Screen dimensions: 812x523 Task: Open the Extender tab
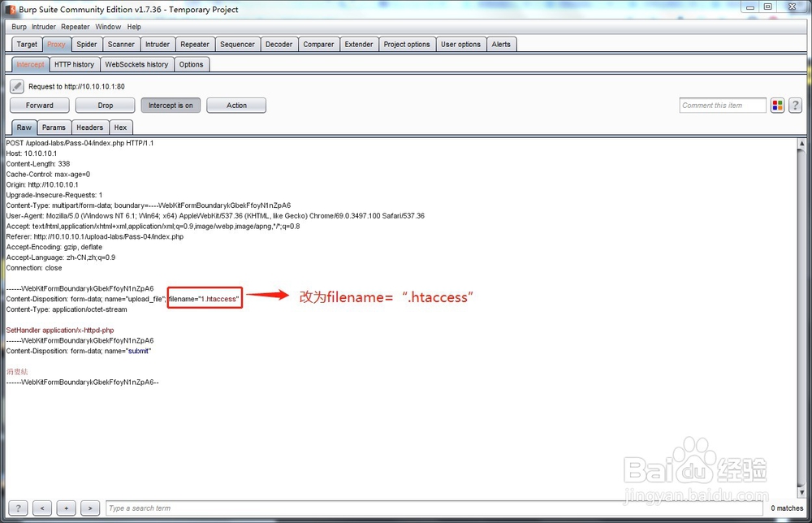click(x=359, y=45)
